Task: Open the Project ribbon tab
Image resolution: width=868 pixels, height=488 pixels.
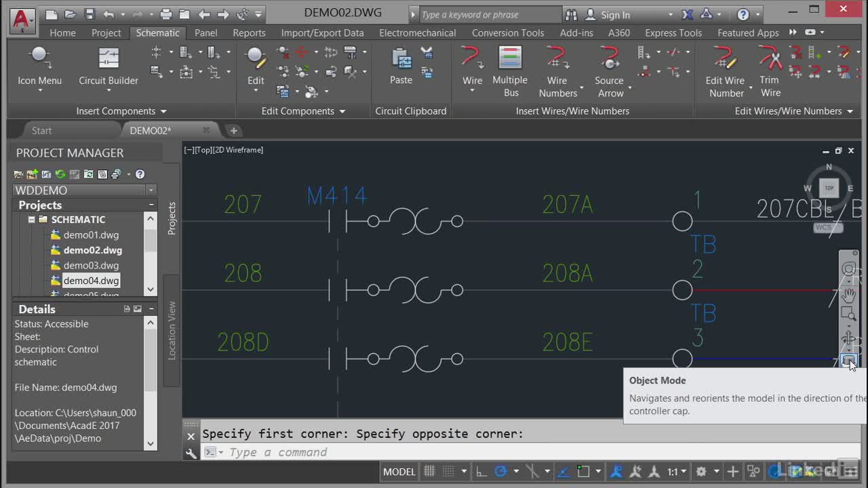Action: click(x=106, y=33)
